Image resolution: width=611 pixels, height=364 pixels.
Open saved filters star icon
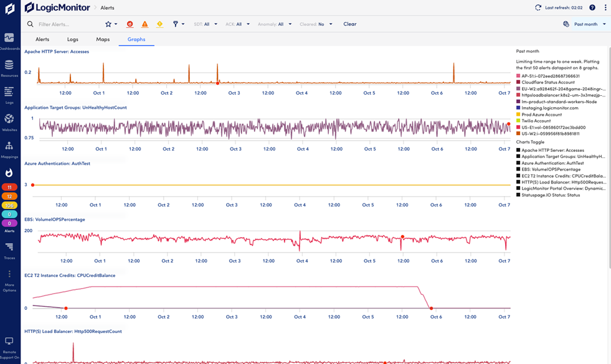click(108, 24)
